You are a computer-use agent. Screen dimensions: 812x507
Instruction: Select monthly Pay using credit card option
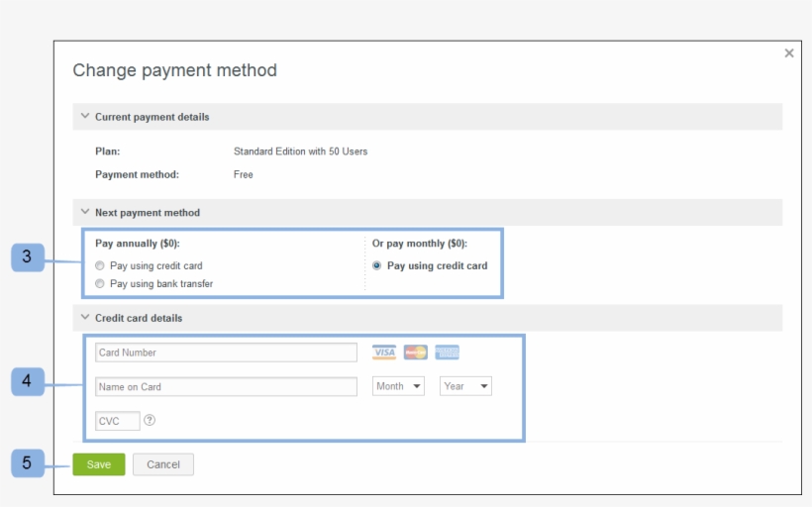pos(377,265)
